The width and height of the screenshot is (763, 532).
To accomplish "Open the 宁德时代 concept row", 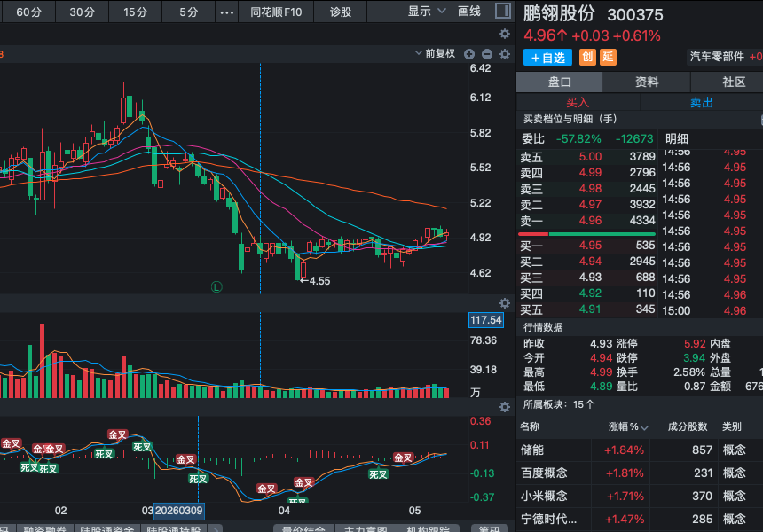I will 640,520.
